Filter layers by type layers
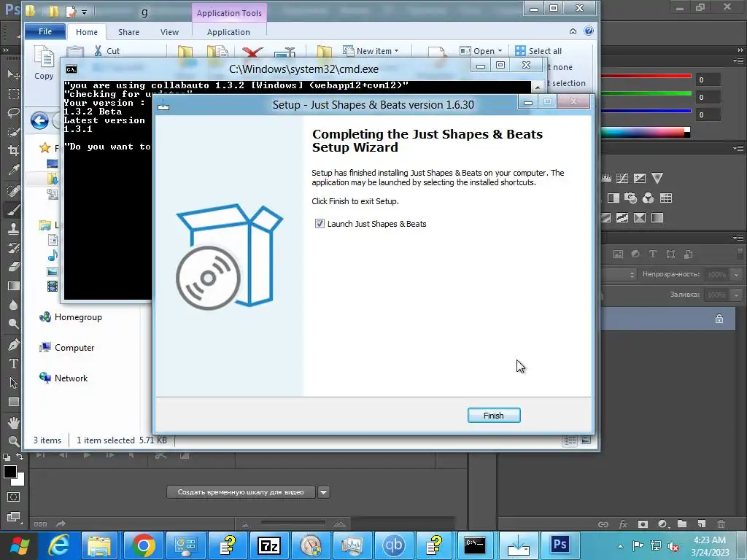 [x=653, y=254]
